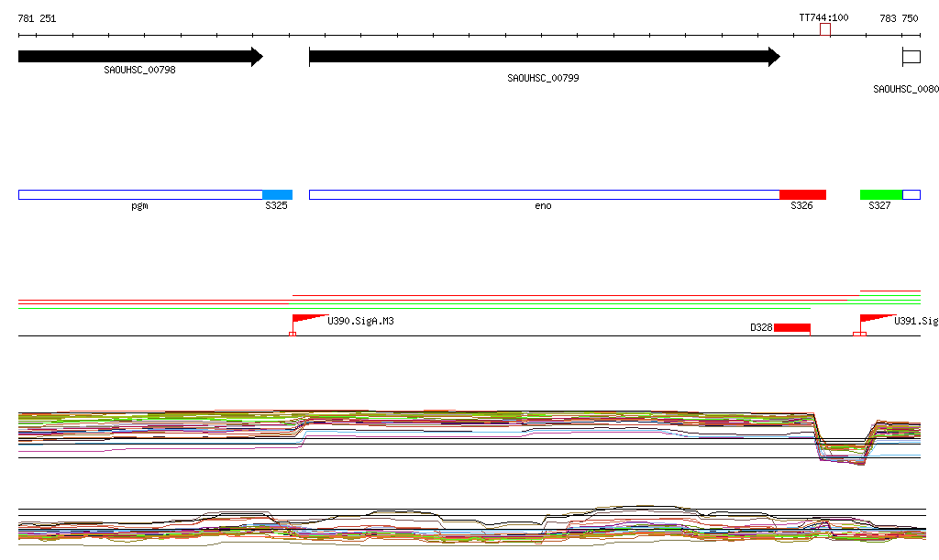Click small red square below U391 flag
The width and height of the screenshot is (939, 560).
pos(859,334)
